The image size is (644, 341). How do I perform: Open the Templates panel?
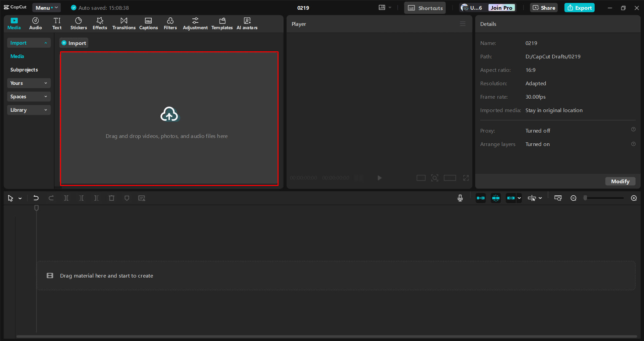point(222,23)
